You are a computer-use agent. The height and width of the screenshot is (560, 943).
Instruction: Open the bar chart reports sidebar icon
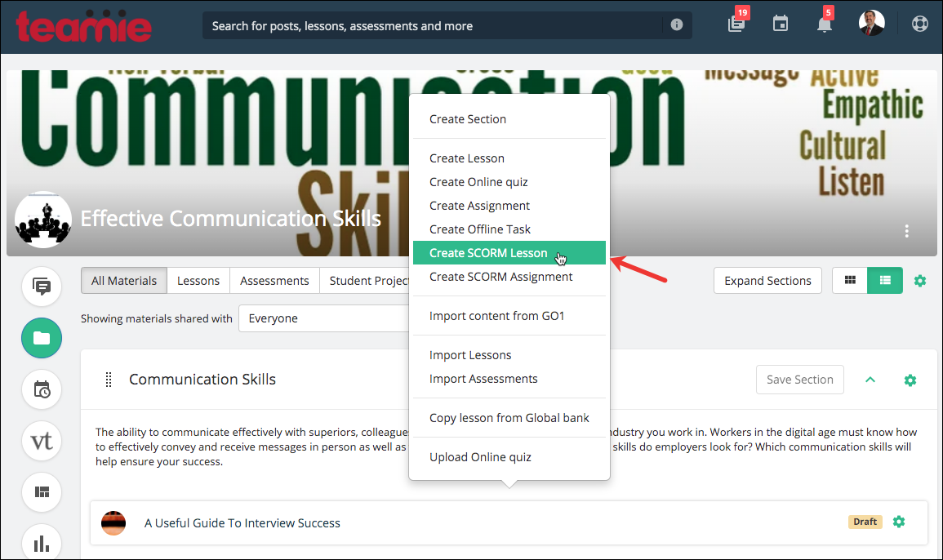pos(42,543)
